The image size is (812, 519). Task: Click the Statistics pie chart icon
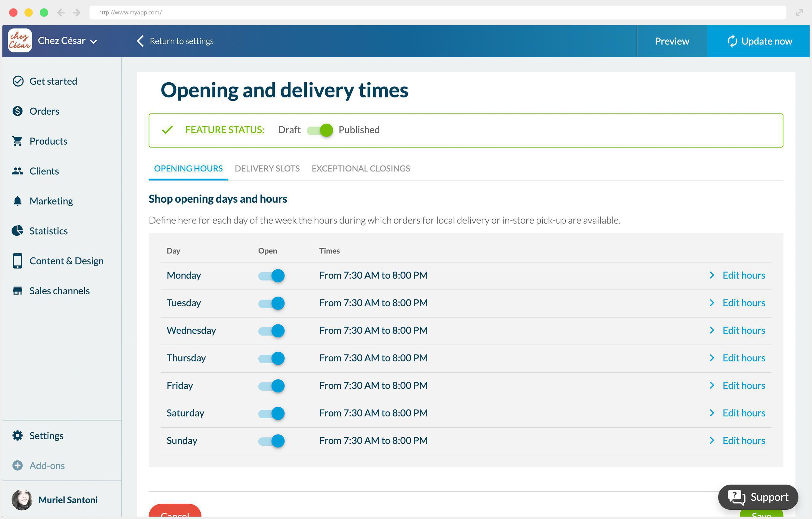pyautogui.click(x=17, y=231)
